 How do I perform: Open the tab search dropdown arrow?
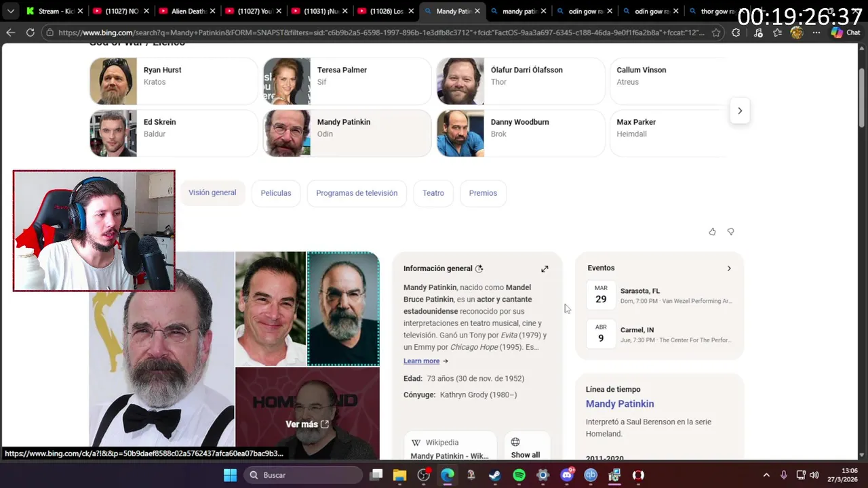(x=10, y=12)
